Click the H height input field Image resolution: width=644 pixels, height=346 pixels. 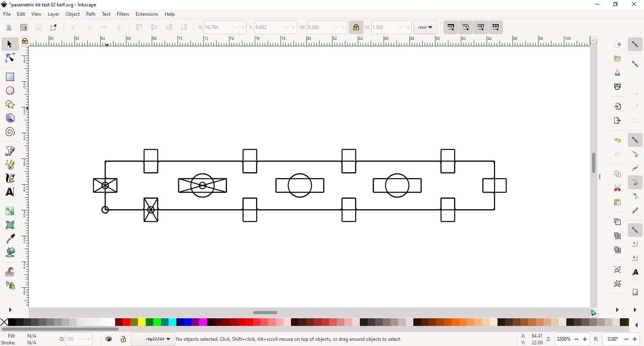pyautogui.click(x=384, y=27)
